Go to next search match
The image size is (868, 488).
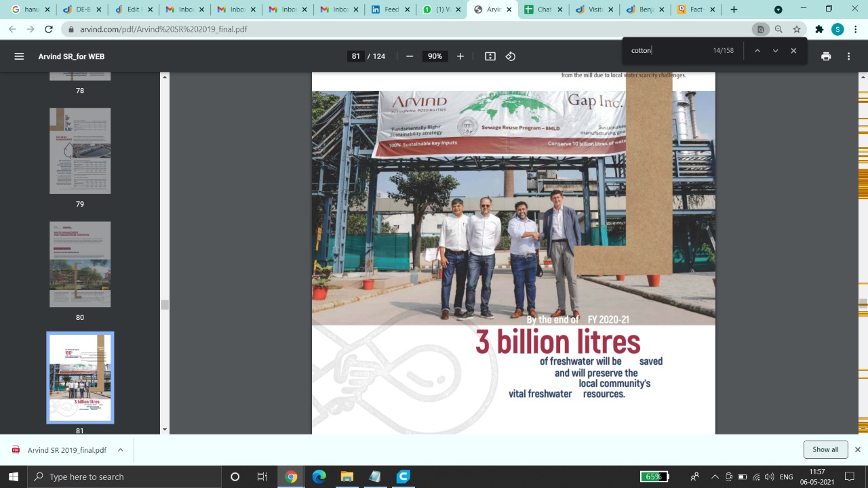tap(775, 51)
